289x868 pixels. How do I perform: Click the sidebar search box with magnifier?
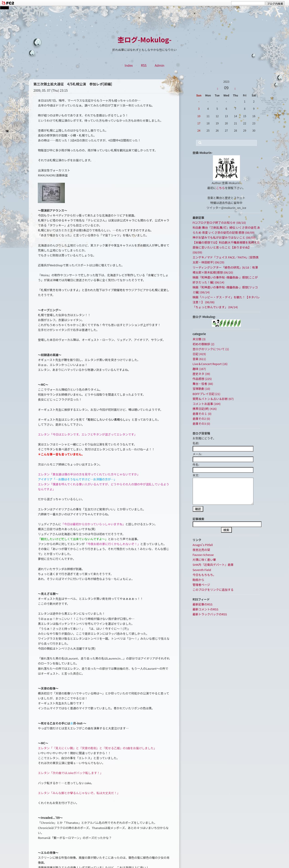[x=226, y=143]
